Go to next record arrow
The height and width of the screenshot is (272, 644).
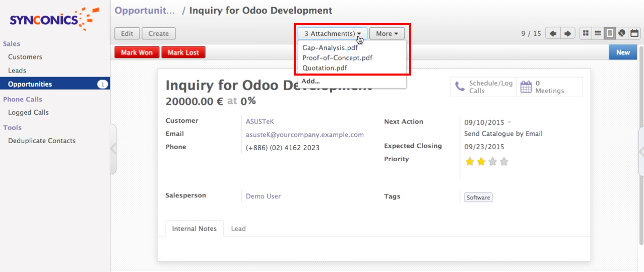tap(567, 34)
